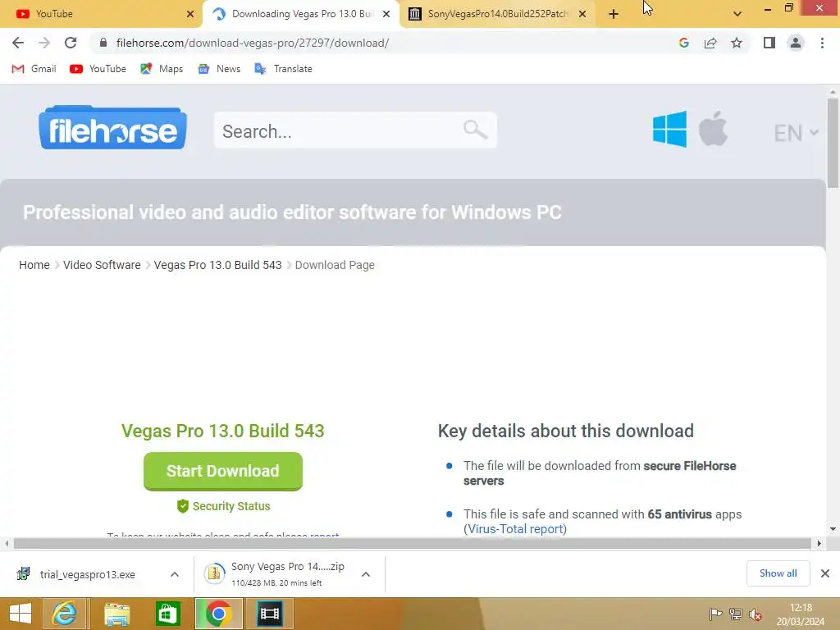Viewport: 840px width, 630px height.
Task: Close the YouTube tab
Action: 190,14
